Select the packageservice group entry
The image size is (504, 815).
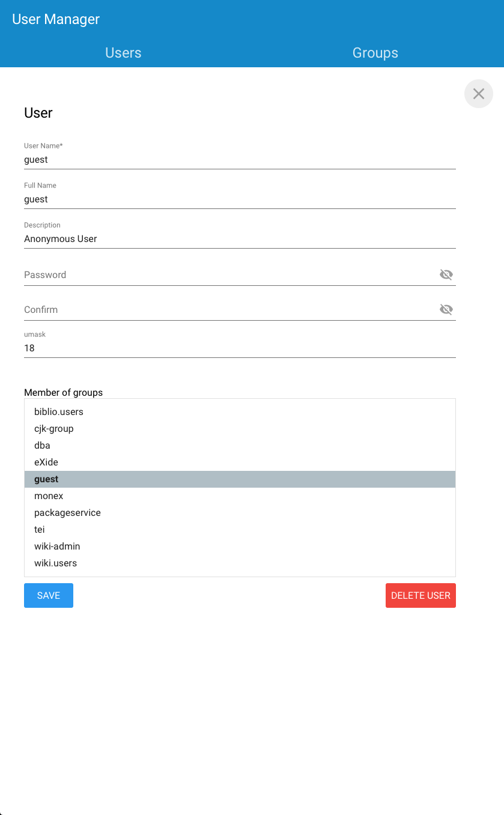pos(67,513)
